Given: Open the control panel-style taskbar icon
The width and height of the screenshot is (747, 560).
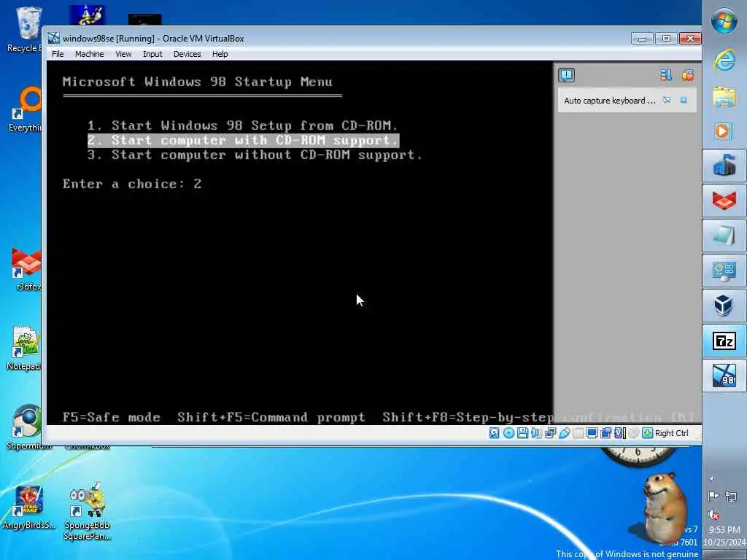Looking at the screenshot, I should (724, 271).
